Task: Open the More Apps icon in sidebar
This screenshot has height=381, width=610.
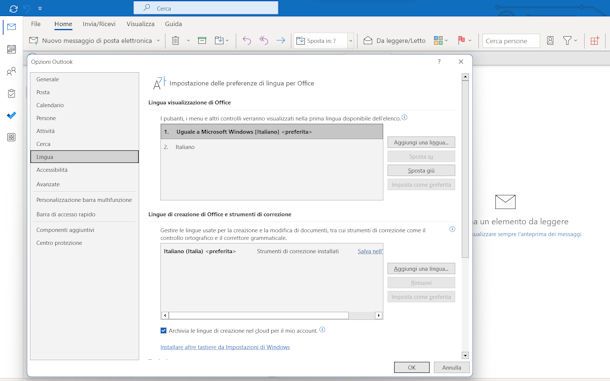Action: click(11, 137)
